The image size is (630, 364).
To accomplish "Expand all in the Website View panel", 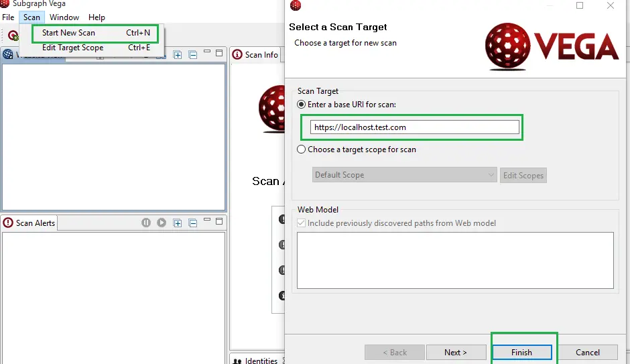I will click(178, 55).
